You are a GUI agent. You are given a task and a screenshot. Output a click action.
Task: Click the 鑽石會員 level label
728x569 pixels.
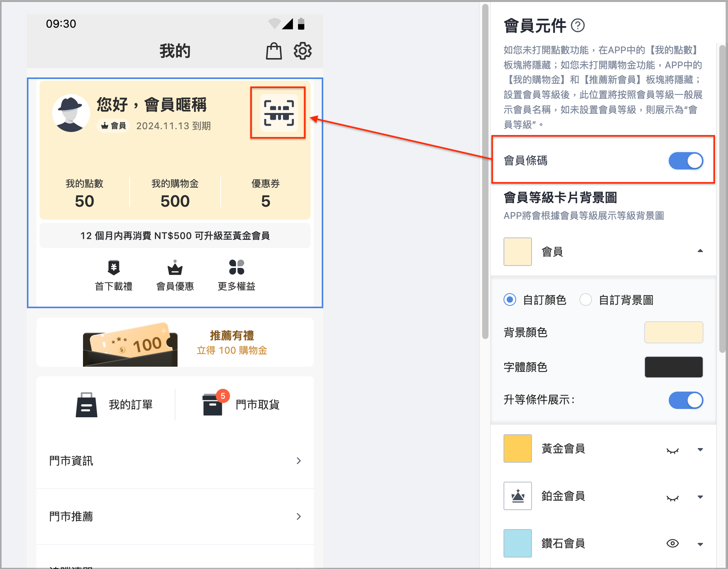click(x=563, y=543)
